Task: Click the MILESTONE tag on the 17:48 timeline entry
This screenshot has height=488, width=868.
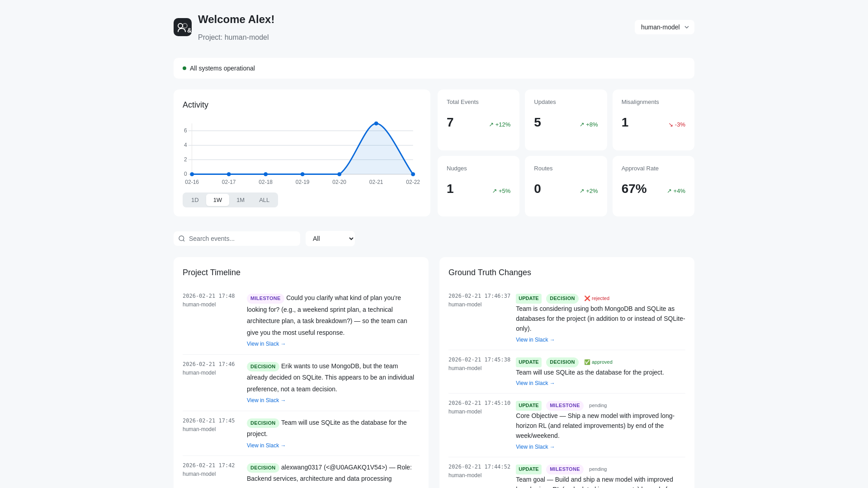Action: pyautogui.click(x=265, y=298)
